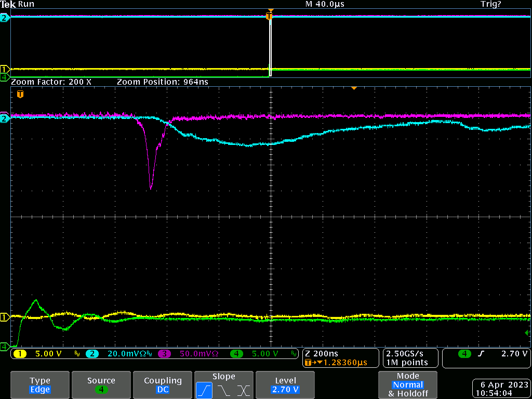Open the Coupling DC menu button
The height and width of the screenshot is (399, 532).
(x=163, y=385)
